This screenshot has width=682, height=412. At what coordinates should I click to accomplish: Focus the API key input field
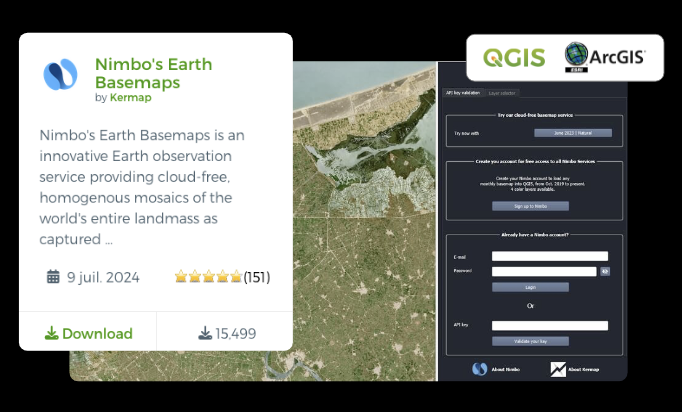pyautogui.click(x=550, y=325)
